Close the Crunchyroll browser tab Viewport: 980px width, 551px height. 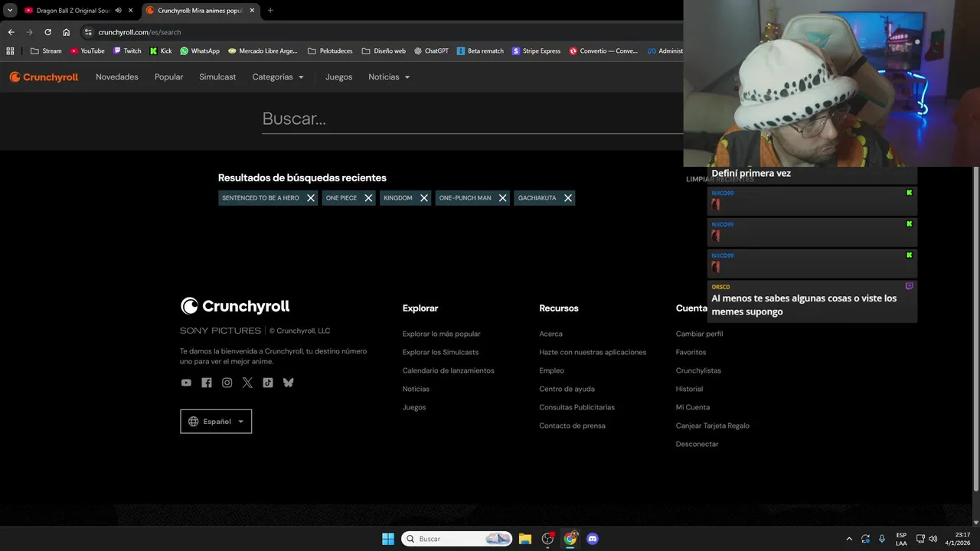coord(252,11)
